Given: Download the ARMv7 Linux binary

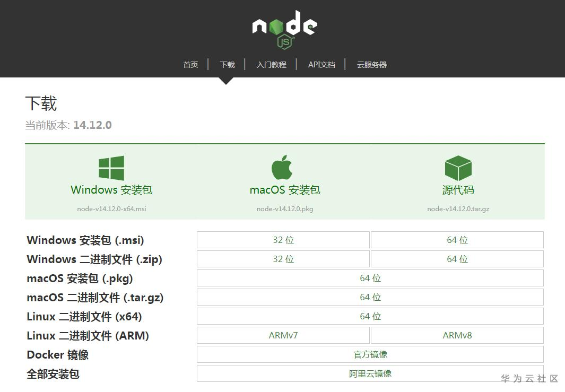Looking at the screenshot, I should [x=283, y=335].
